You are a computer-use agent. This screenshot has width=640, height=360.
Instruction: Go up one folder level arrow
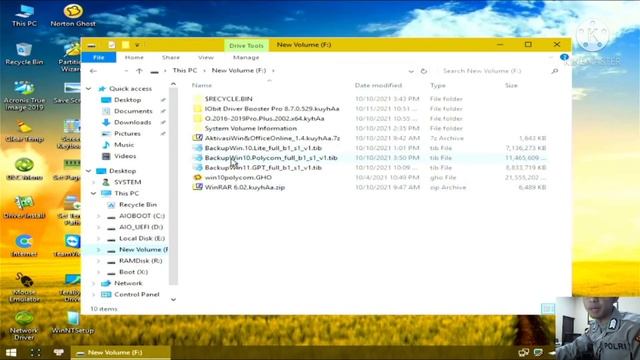coord(139,71)
